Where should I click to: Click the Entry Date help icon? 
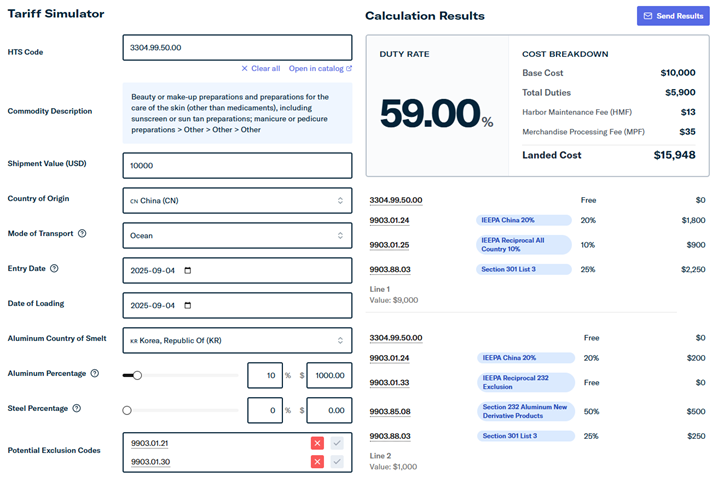54,269
